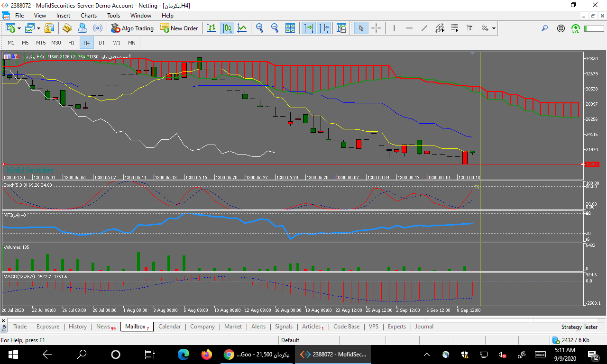This screenshot has height=364, width=607.
Task: Open the new chart icon
Action: point(10,28)
